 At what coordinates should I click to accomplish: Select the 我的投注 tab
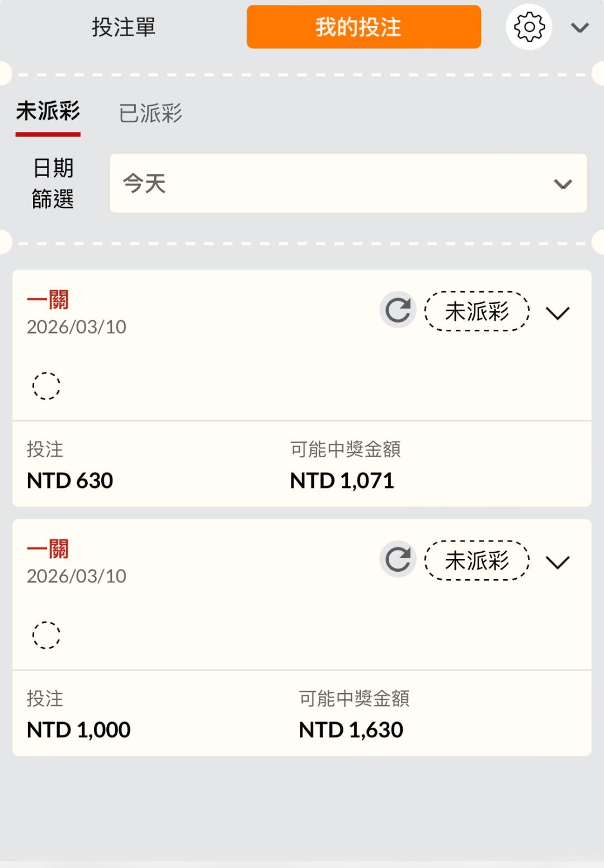pyautogui.click(x=364, y=27)
